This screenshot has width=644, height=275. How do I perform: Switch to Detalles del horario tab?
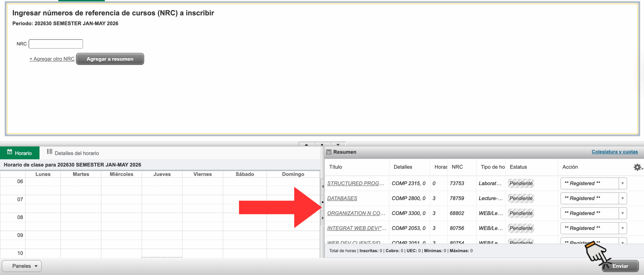pos(73,153)
